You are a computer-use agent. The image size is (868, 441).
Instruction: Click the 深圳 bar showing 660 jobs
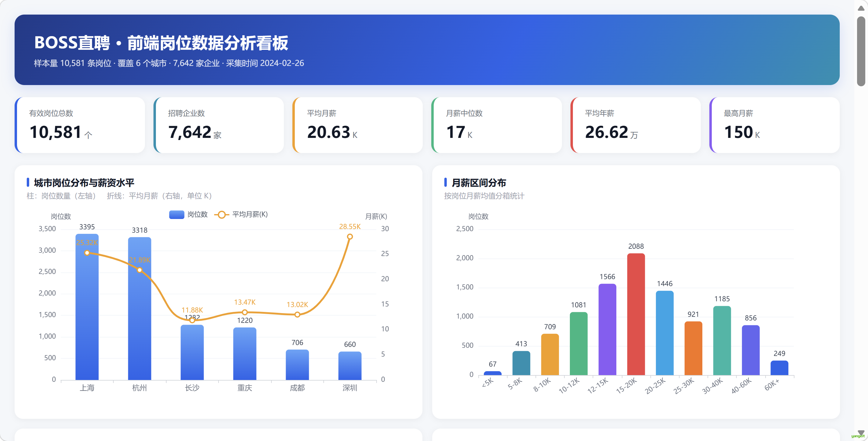coord(350,366)
